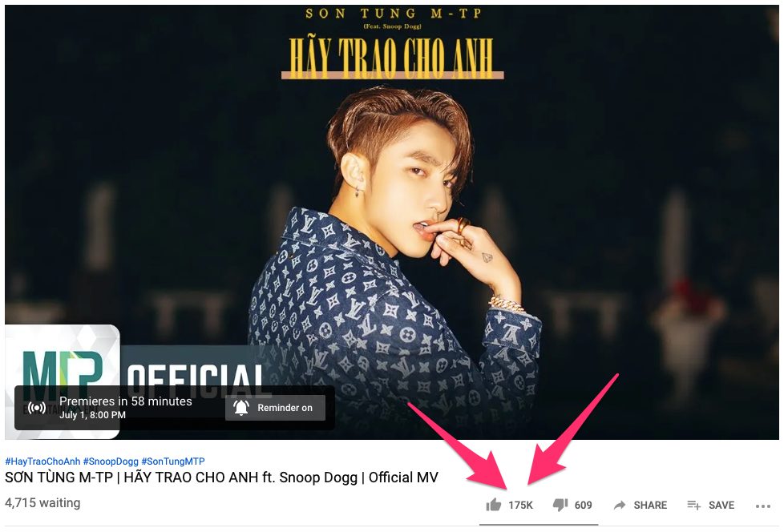
Task: Click the video premiere thumbnail
Action: pyautogui.click(x=392, y=222)
